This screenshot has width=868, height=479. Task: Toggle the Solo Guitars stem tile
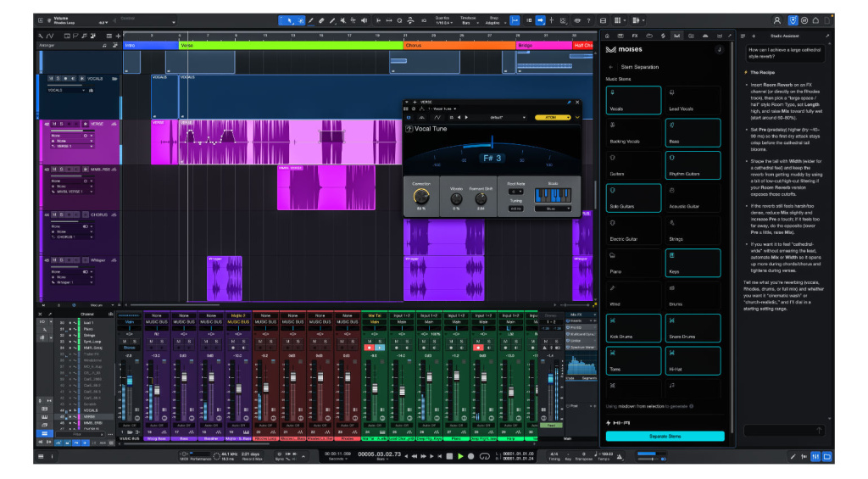pos(633,198)
